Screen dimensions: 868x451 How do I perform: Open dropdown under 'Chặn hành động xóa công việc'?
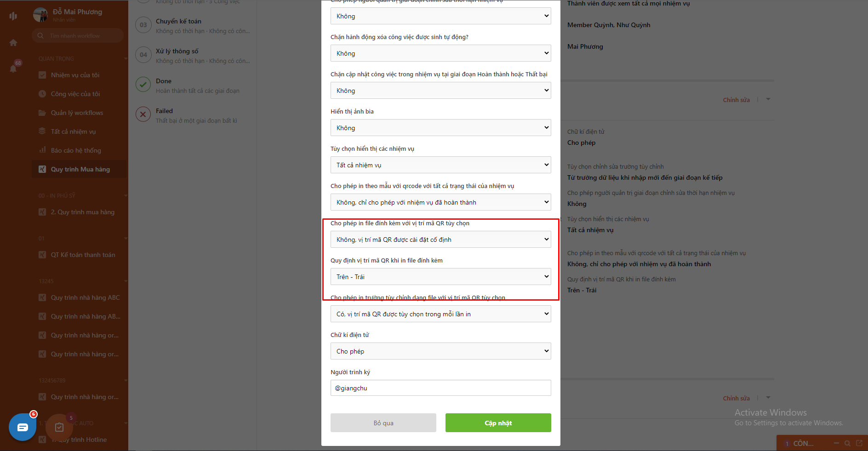tap(440, 53)
